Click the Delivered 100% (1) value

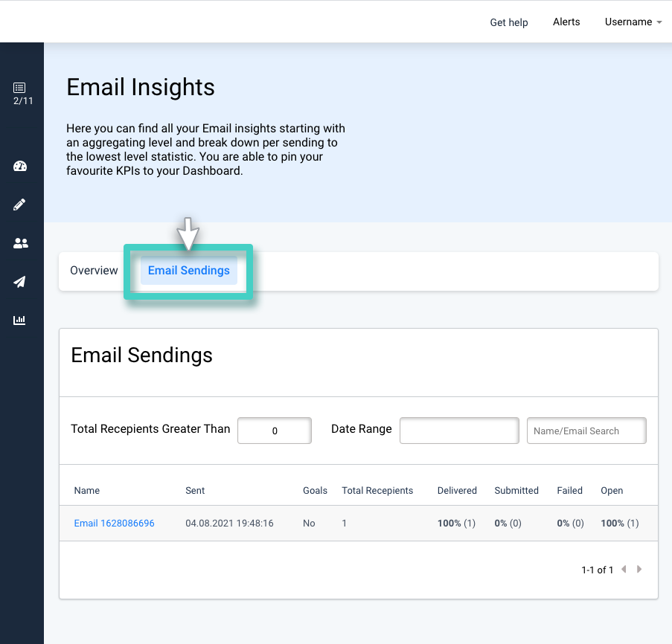456,524
